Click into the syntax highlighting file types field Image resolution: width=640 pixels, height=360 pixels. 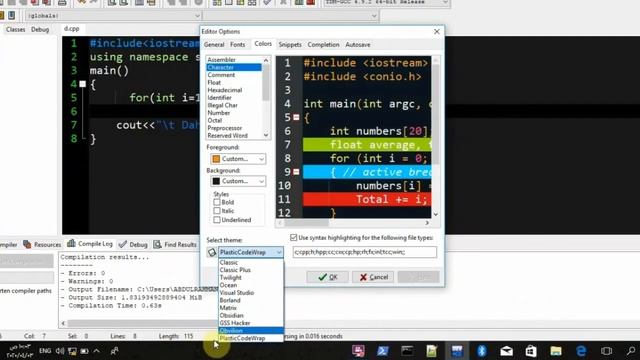364,252
